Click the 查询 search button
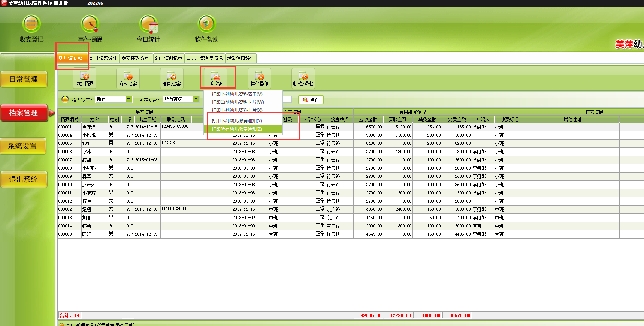644x326 pixels. point(311,100)
